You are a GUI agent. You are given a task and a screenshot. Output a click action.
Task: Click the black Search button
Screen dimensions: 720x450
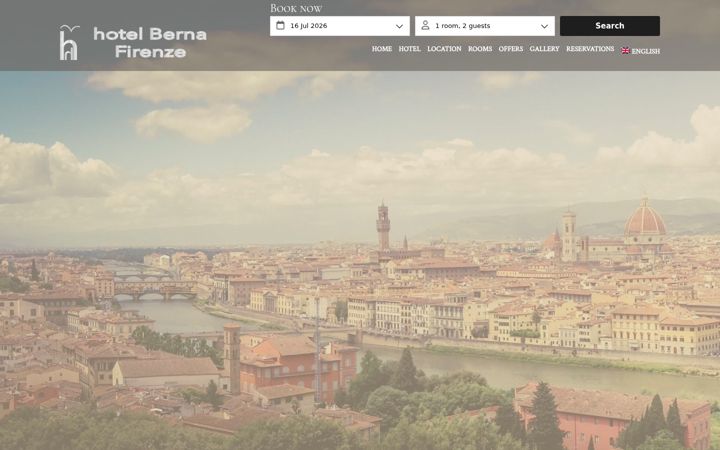click(610, 26)
